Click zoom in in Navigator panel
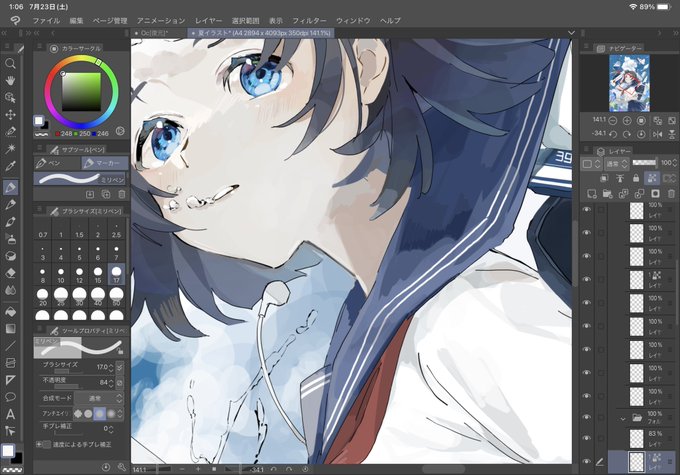 (x=627, y=120)
